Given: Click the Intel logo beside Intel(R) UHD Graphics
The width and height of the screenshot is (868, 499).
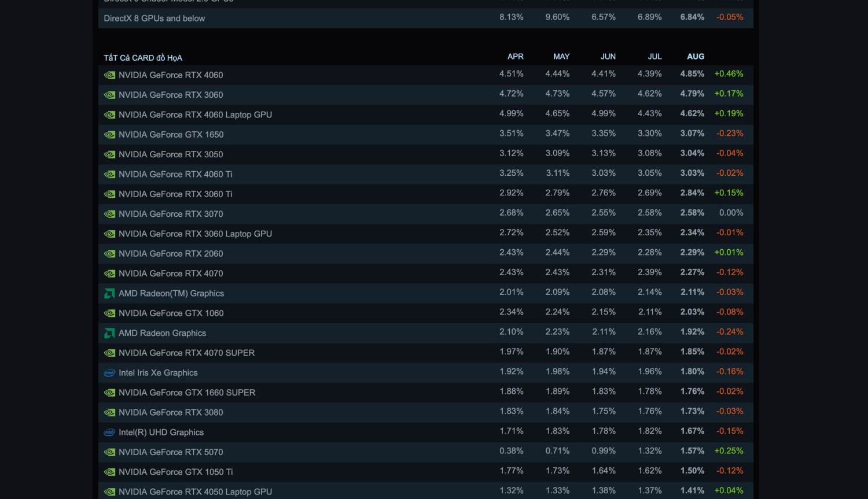Looking at the screenshot, I should pos(109,433).
